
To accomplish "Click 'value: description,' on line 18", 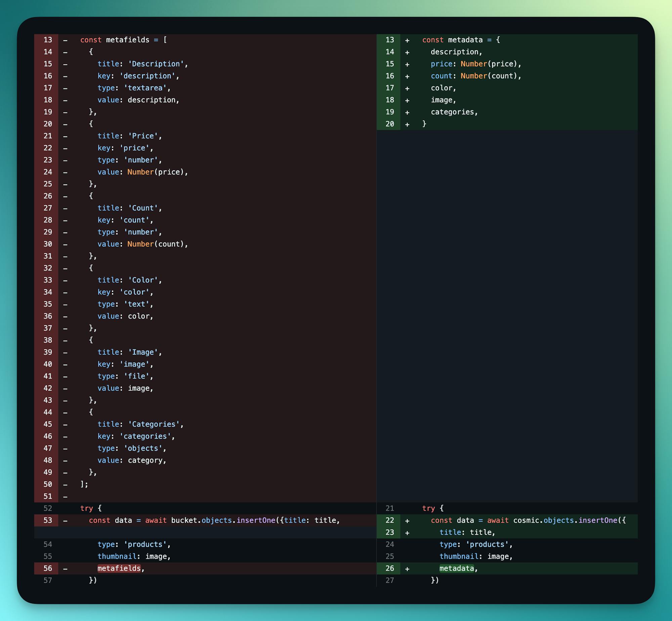I will pos(138,100).
